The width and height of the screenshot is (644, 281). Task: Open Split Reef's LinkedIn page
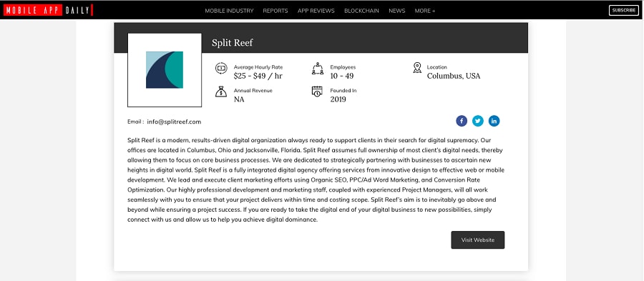[494, 121]
